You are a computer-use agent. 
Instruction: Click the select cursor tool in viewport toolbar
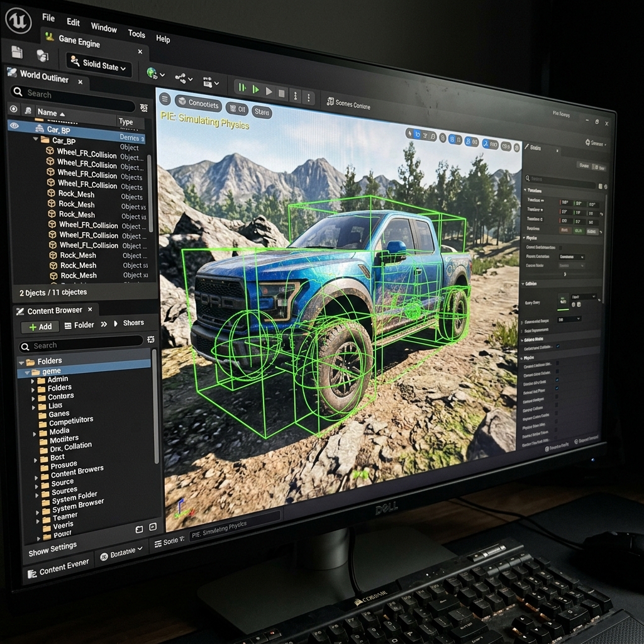click(x=409, y=133)
